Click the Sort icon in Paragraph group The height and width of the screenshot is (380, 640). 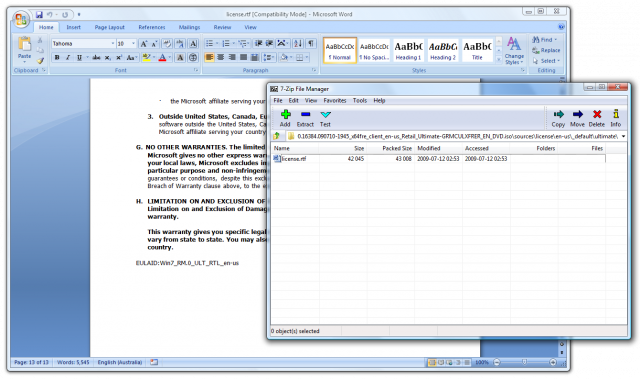[x=298, y=43]
